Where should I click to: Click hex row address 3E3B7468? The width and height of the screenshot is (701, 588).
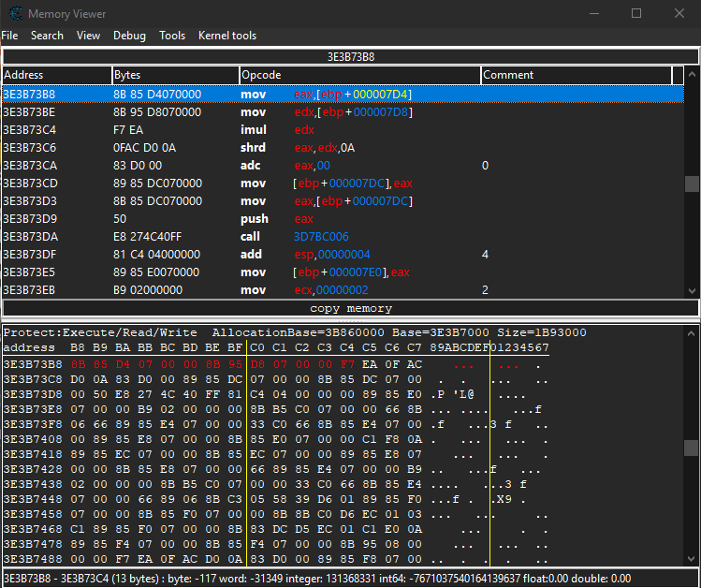coord(33,529)
